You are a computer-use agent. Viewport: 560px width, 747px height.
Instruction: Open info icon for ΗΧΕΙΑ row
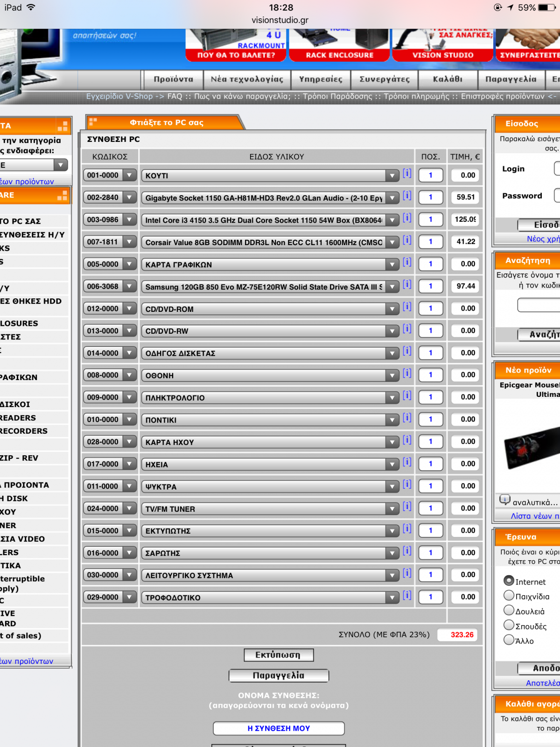tap(407, 462)
